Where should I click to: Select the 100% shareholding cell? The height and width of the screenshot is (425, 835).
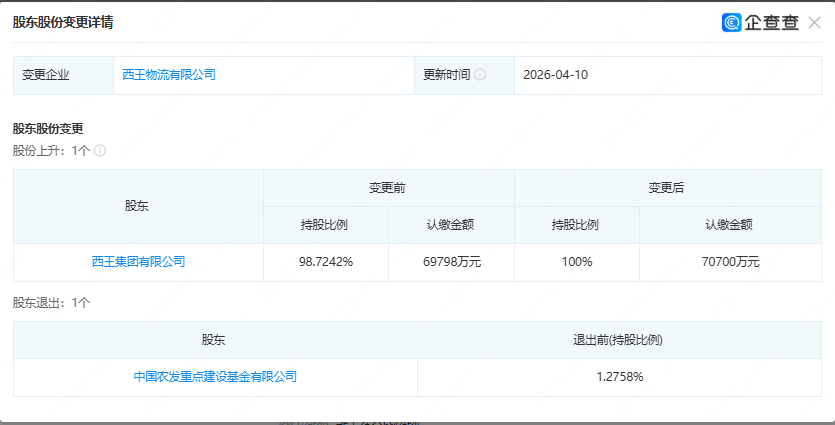coord(576,262)
